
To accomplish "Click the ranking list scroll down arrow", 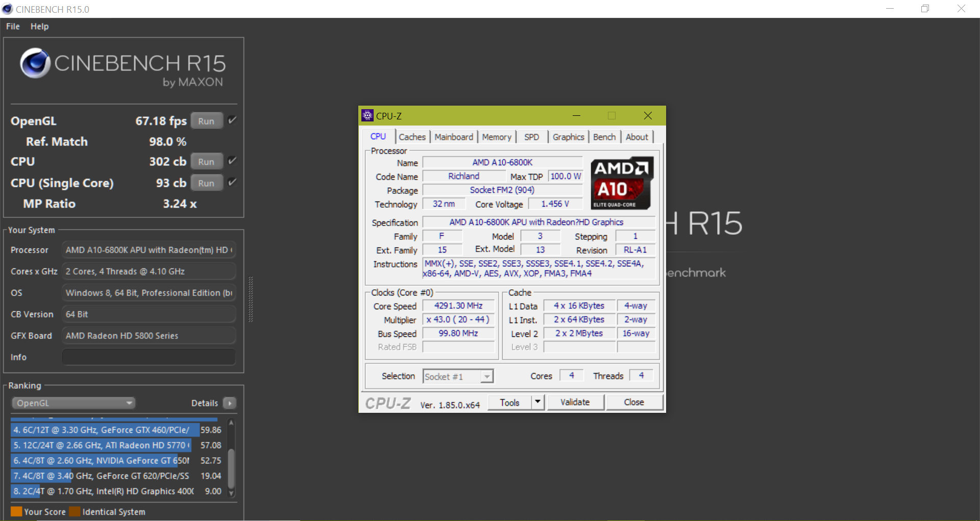I will (x=231, y=493).
